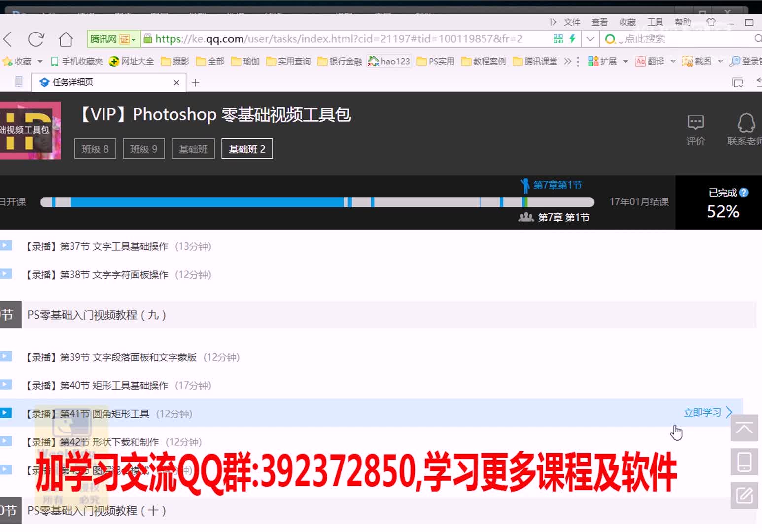This screenshot has height=532, width=762.
Task: Open the hao123 bookmark
Action: [389, 61]
